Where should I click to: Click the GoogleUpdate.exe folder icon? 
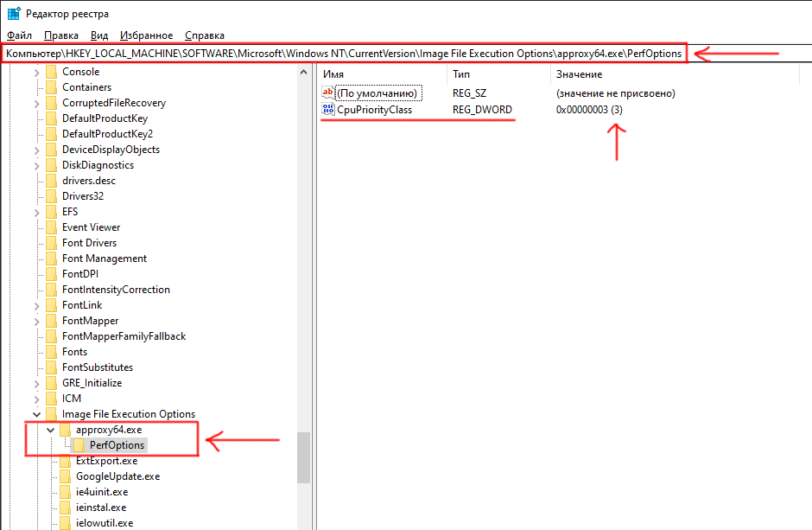tap(65, 476)
